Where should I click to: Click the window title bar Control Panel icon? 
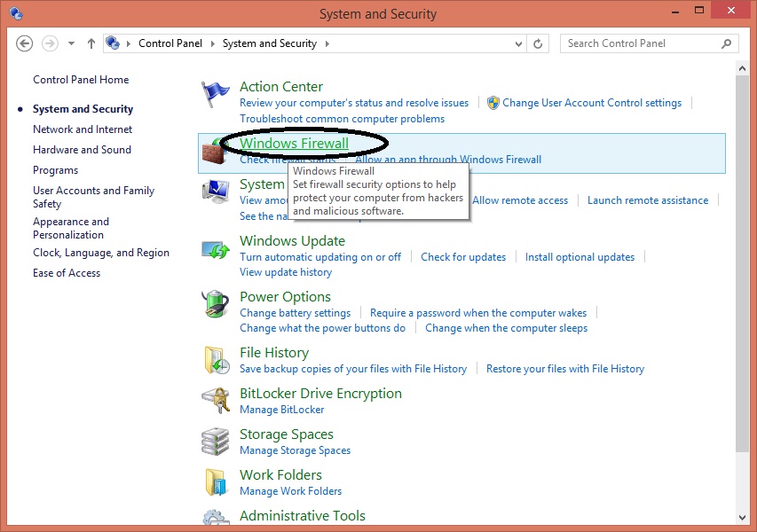point(16,13)
